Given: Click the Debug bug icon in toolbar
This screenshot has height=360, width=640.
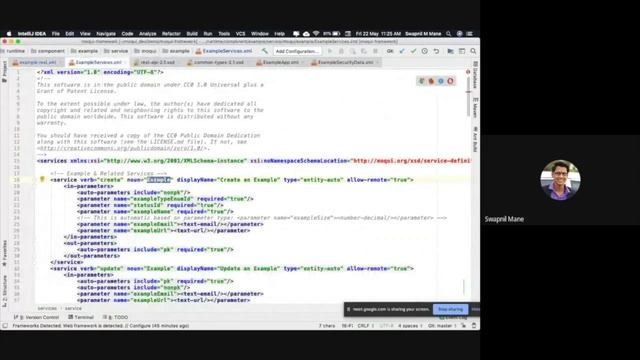Looking at the screenshot, I should pyautogui.click(x=341, y=51).
